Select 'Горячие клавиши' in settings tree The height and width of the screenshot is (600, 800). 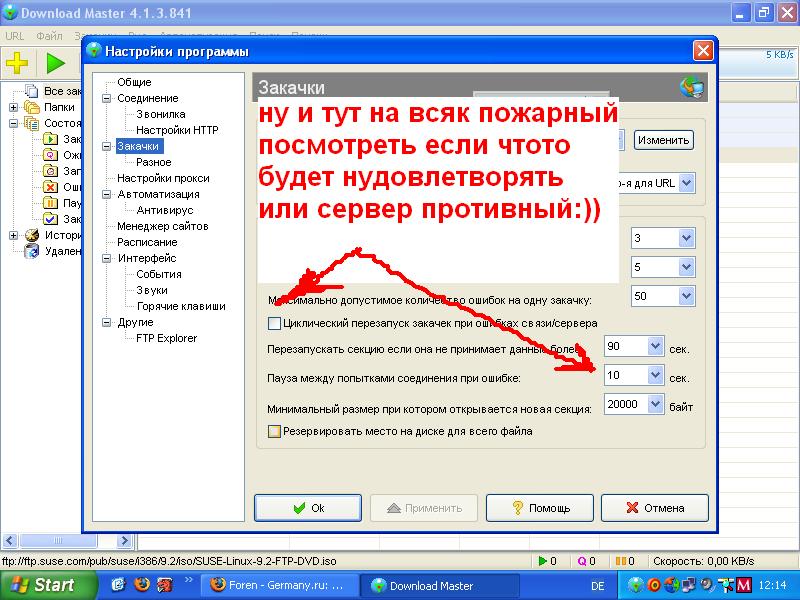click(181, 306)
